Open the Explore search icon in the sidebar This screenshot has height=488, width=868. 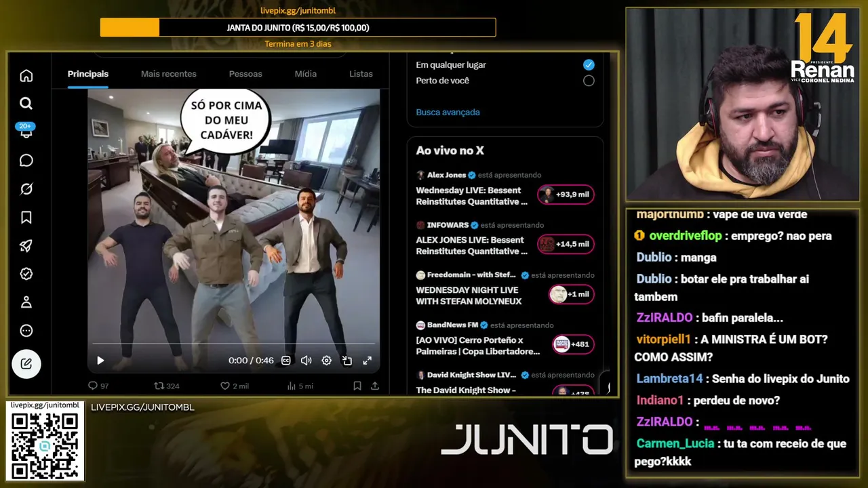26,104
